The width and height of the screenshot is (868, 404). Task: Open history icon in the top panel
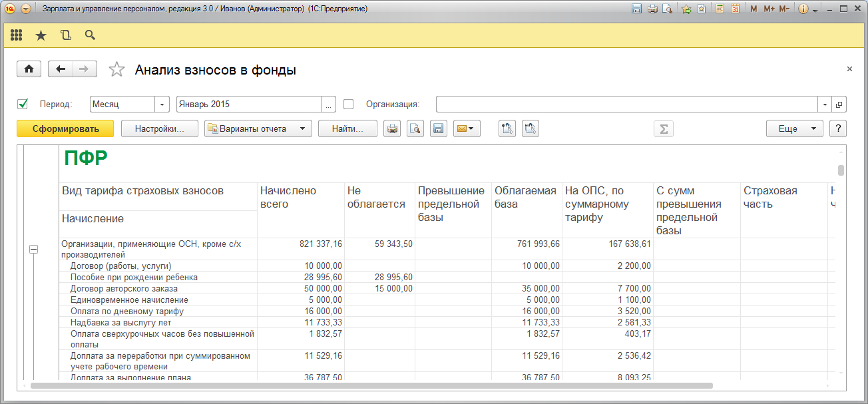65,35
